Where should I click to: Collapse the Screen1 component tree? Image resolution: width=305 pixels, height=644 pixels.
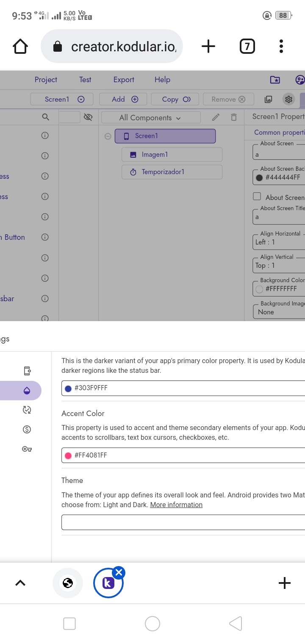click(108, 136)
